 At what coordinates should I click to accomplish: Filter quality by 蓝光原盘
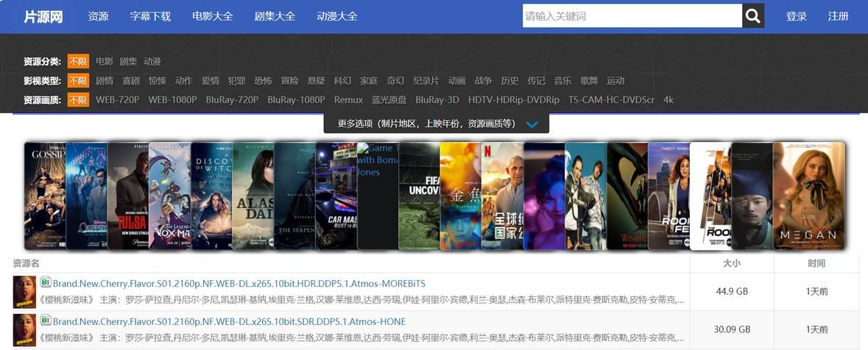point(389,100)
